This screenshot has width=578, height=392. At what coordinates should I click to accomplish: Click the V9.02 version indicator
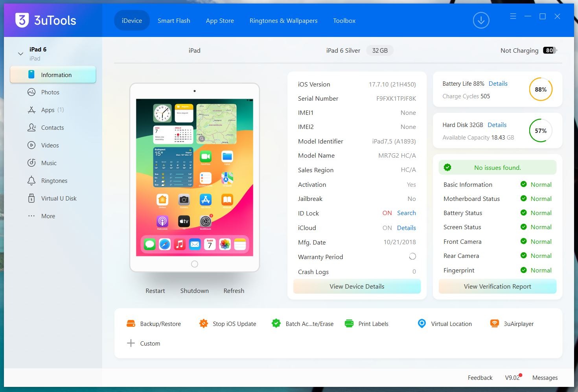click(512, 378)
